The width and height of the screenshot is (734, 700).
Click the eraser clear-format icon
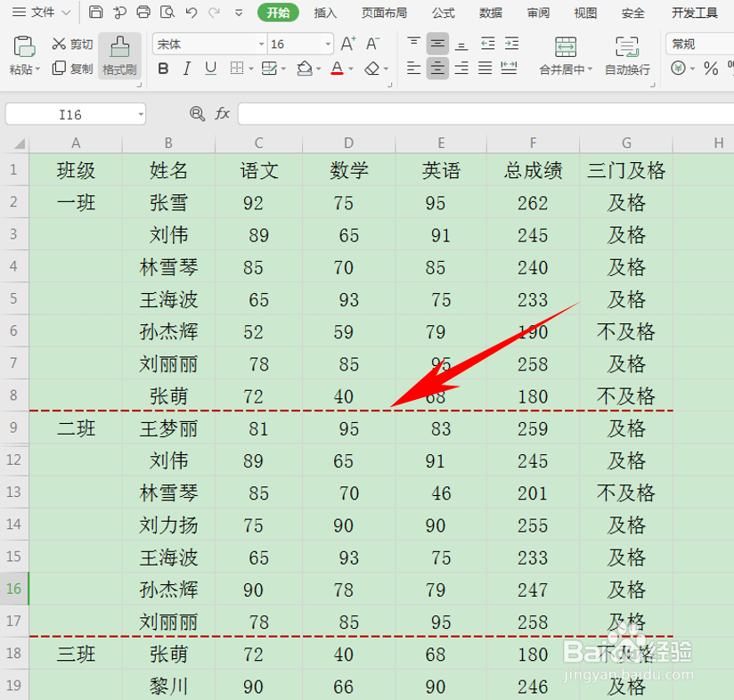tap(372, 69)
